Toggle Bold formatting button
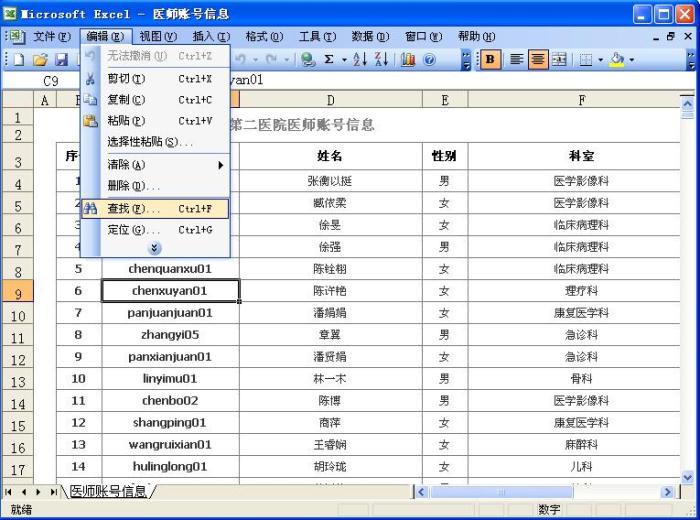Viewport: 700px width, 520px height. (492, 60)
